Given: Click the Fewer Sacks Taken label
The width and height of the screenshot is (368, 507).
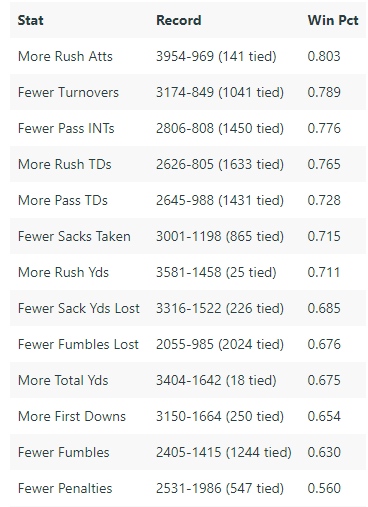Looking at the screenshot, I should [x=74, y=236].
